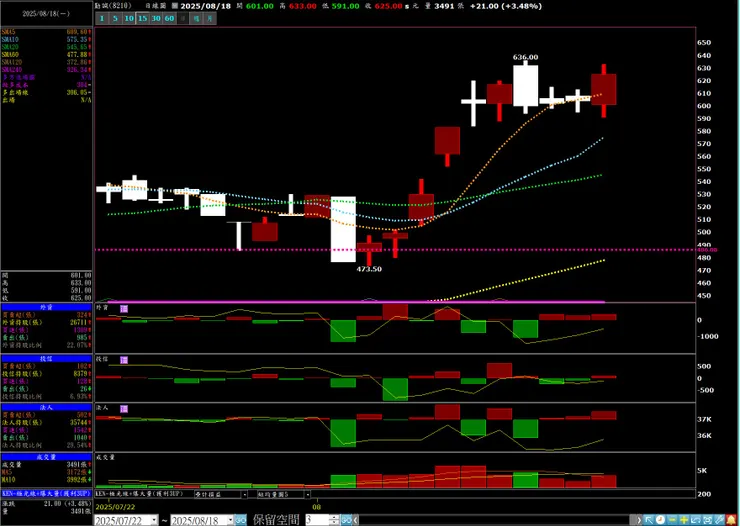740x526 pixels.
Task: Click the 法人持股 35744 value row
Action: click(46, 423)
